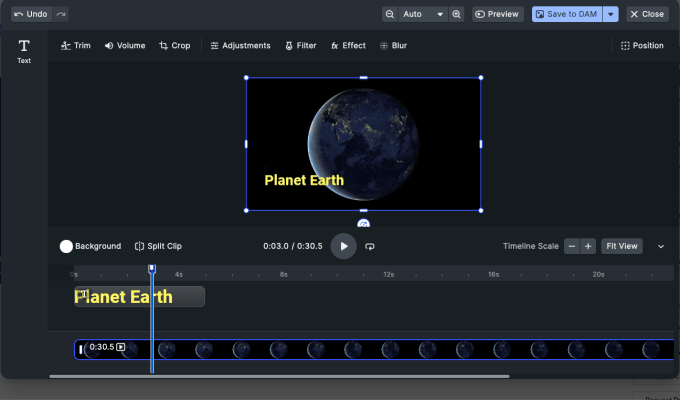
Task: Open the Volume settings
Action: 124,46
